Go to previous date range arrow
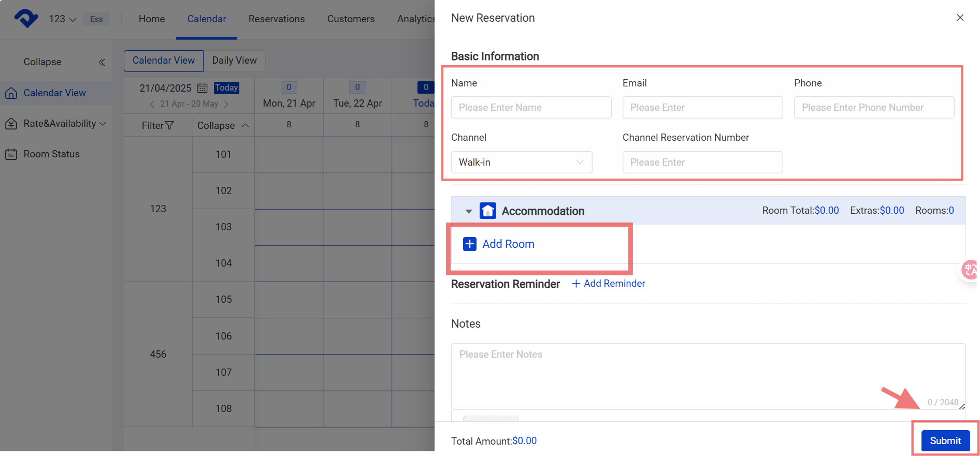This screenshot has height=456, width=980. (152, 104)
